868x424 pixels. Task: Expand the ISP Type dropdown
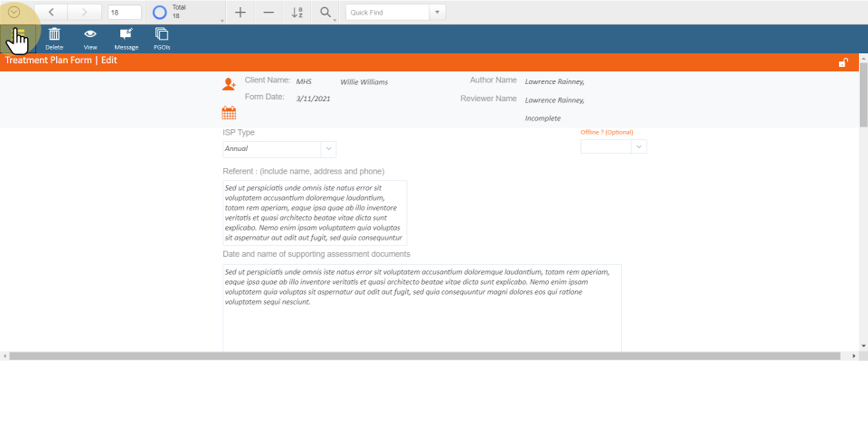click(327, 149)
